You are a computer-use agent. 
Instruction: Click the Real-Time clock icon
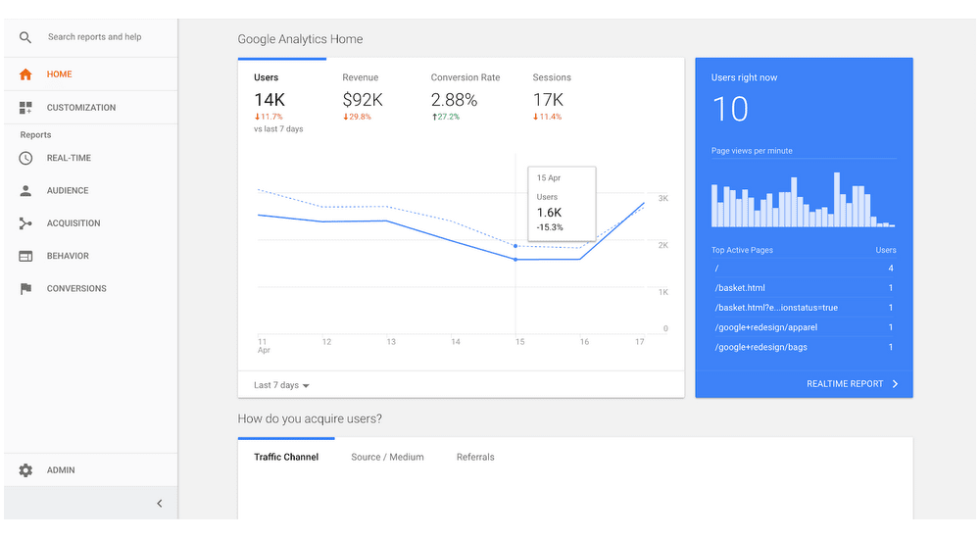(25, 158)
